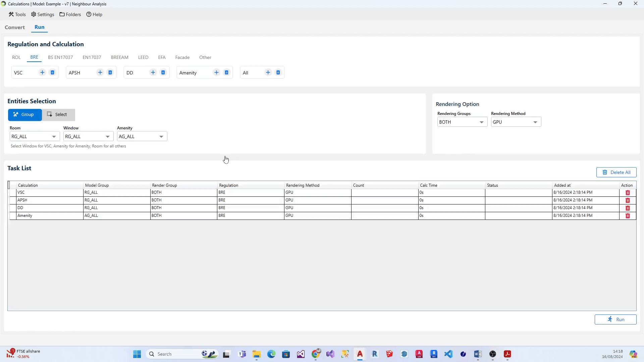Open the Amenity group dropdown
Screen dimensions: 644x362
coord(142,136)
